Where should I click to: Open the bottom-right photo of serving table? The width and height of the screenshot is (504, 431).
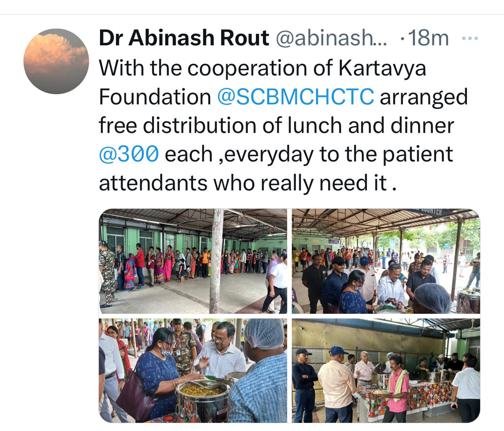point(386,370)
